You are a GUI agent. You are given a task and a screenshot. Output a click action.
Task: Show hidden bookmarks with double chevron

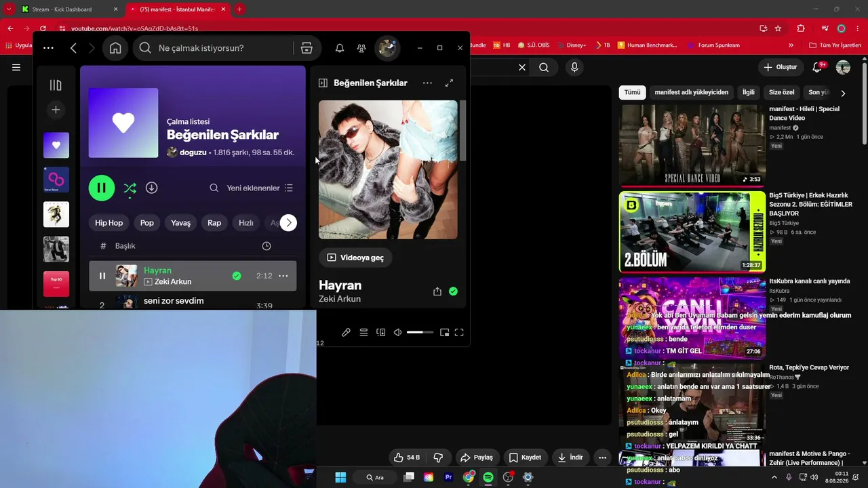click(791, 45)
